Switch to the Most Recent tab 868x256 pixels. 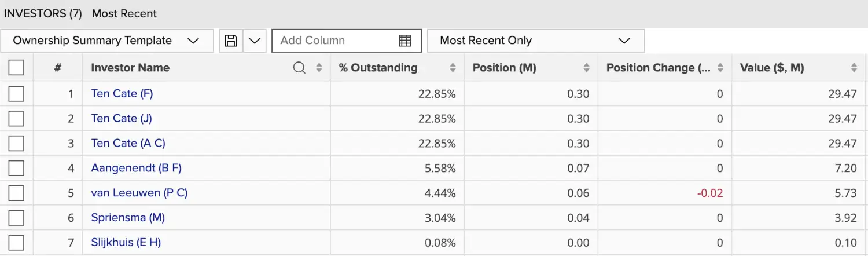coord(124,13)
